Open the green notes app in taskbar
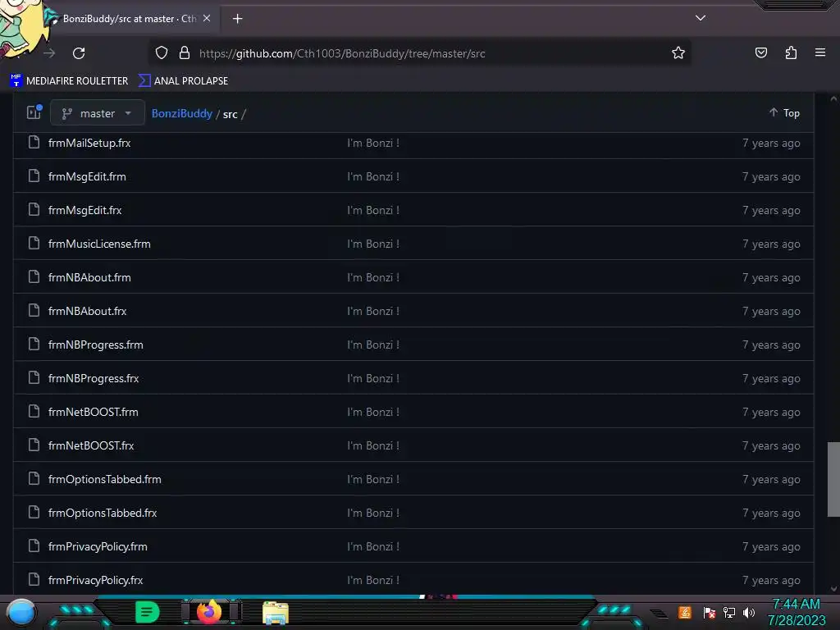 [147, 612]
